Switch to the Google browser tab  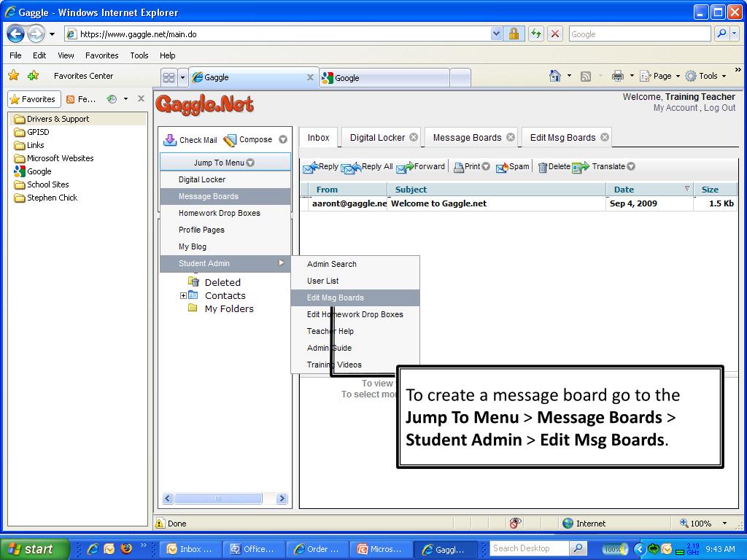pos(384,77)
